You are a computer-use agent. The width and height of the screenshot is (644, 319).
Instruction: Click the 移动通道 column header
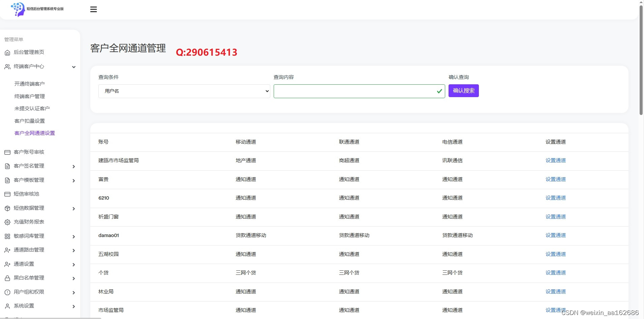point(246,142)
